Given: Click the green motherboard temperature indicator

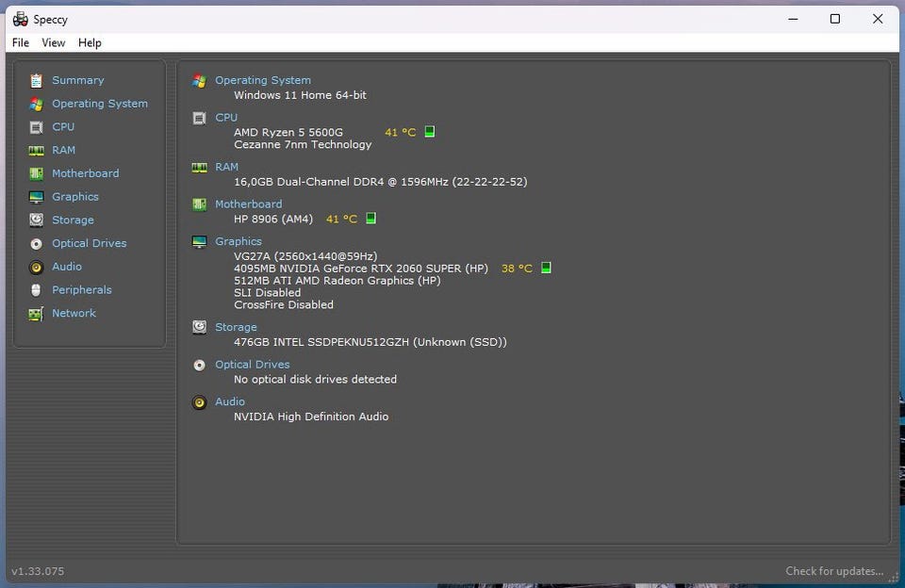Looking at the screenshot, I should click(x=371, y=218).
